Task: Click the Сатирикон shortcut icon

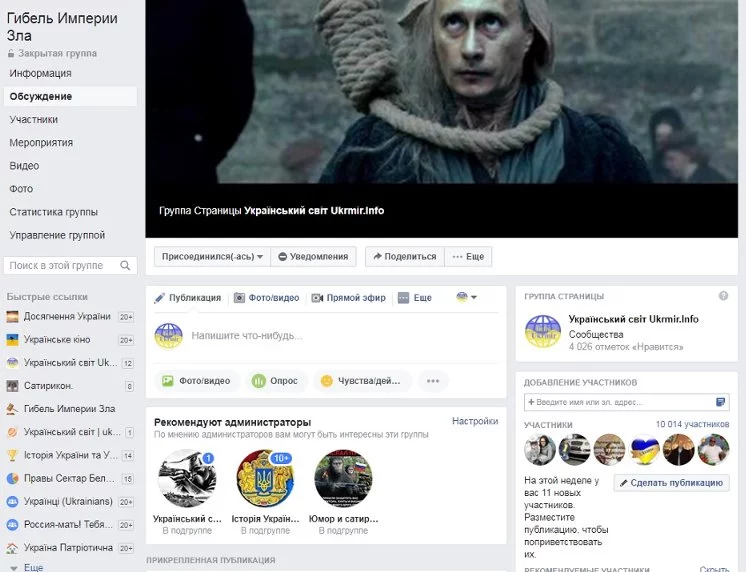Action: [x=12, y=385]
